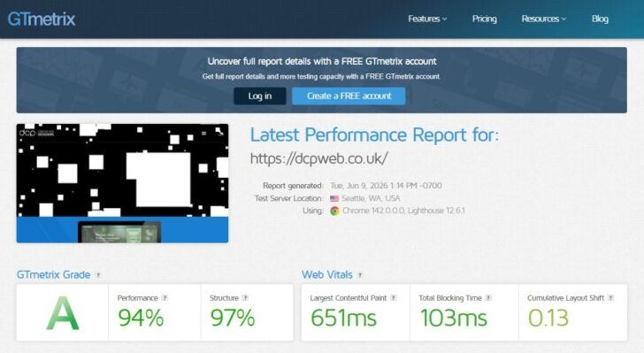Click the Chrome browser icon
The image size is (644, 353).
click(334, 211)
